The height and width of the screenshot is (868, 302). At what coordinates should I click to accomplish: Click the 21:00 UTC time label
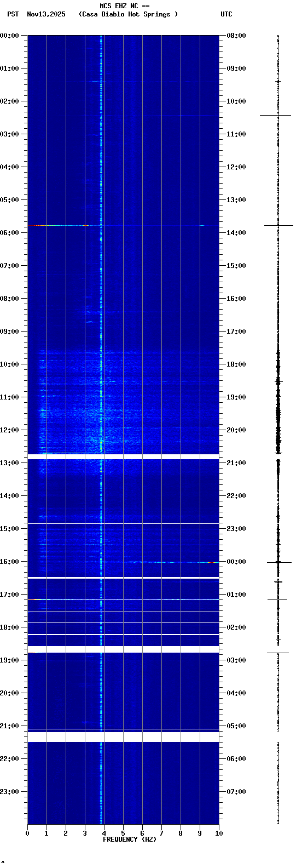(x=236, y=463)
